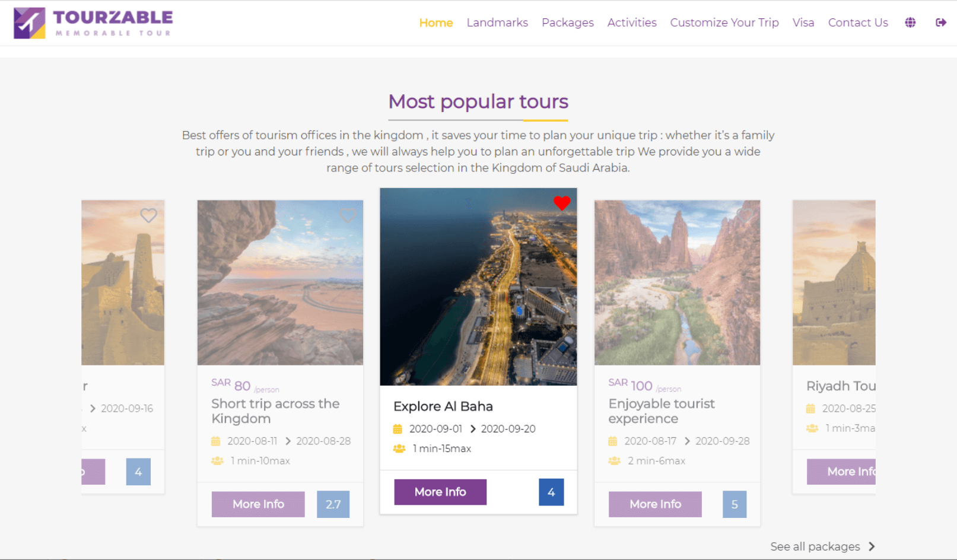The height and width of the screenshot is (560, 957).
Task: Click the chevron next to See all packages
Action: [x=872, y=546]
